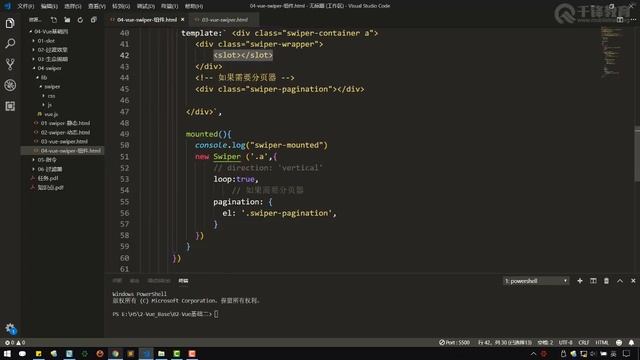Click the feedback smiley in status bar
Viewport: 640px width, 360px height.
(619, 342)
